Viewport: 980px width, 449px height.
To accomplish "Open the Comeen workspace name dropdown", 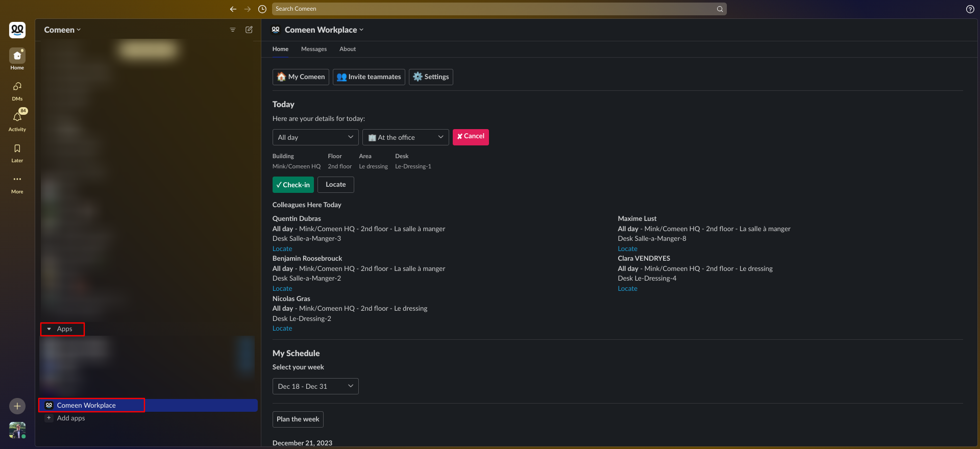I will 62,30.
